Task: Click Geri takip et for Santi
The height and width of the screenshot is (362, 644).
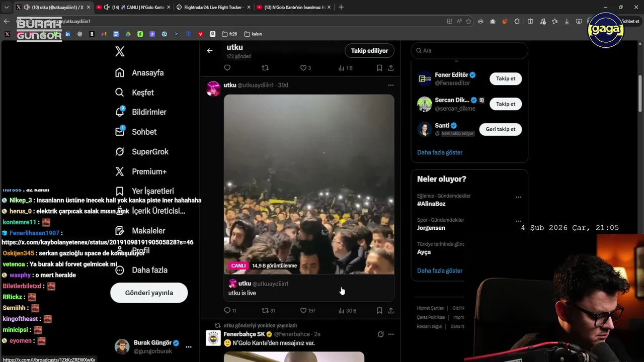Action: click(500, 129)
